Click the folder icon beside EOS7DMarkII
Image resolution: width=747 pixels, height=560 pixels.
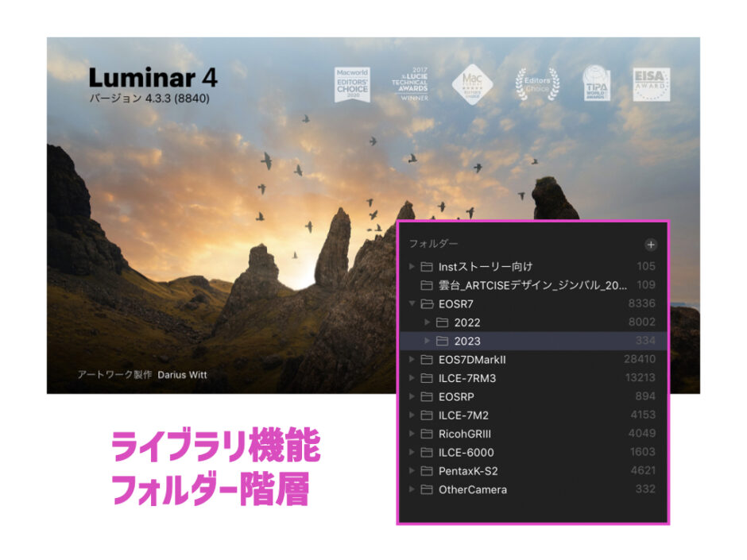coord(427,360)
